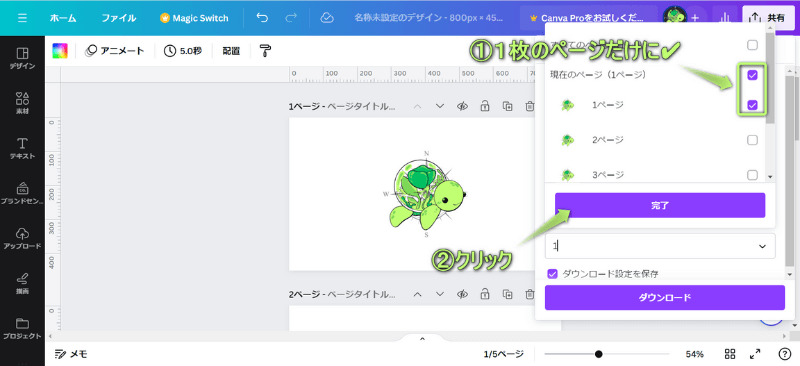Click the zoom slider handle
Screen dimensions: 800x366
[x=598, y=354]
